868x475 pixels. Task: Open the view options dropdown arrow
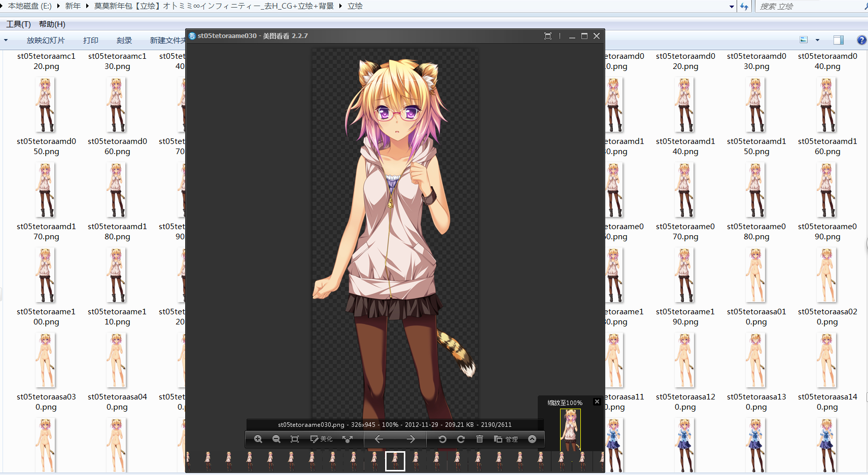(x=817, y=40)
